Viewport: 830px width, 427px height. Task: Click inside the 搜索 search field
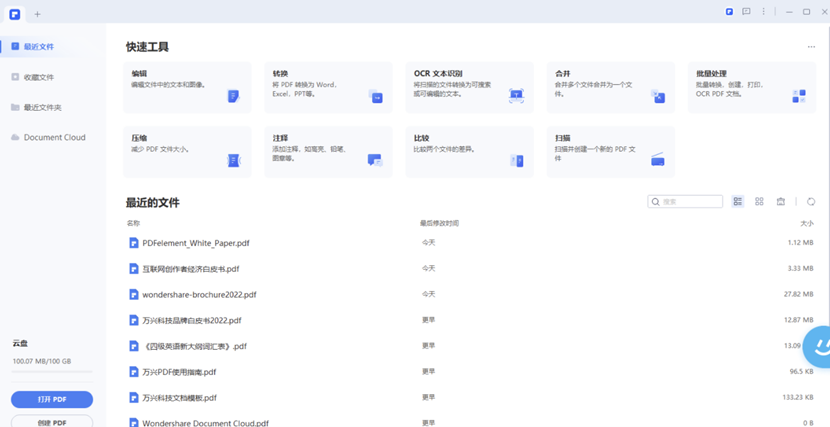690,202
